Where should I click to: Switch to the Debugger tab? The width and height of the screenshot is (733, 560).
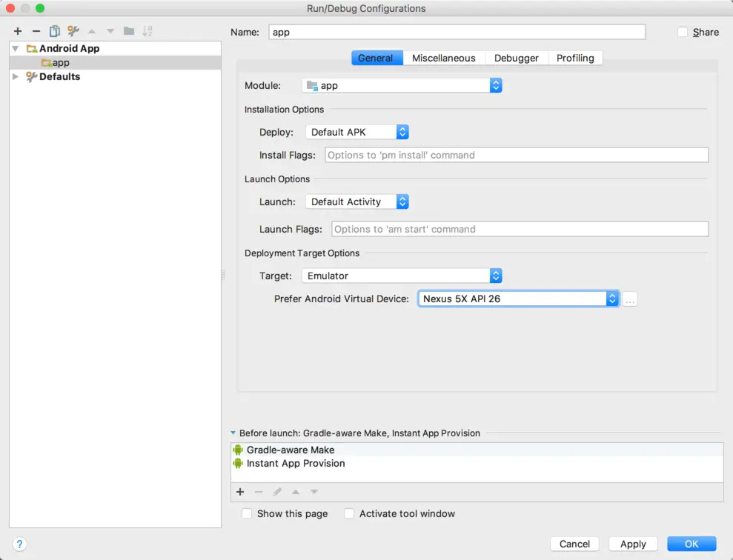click(516, 58)
